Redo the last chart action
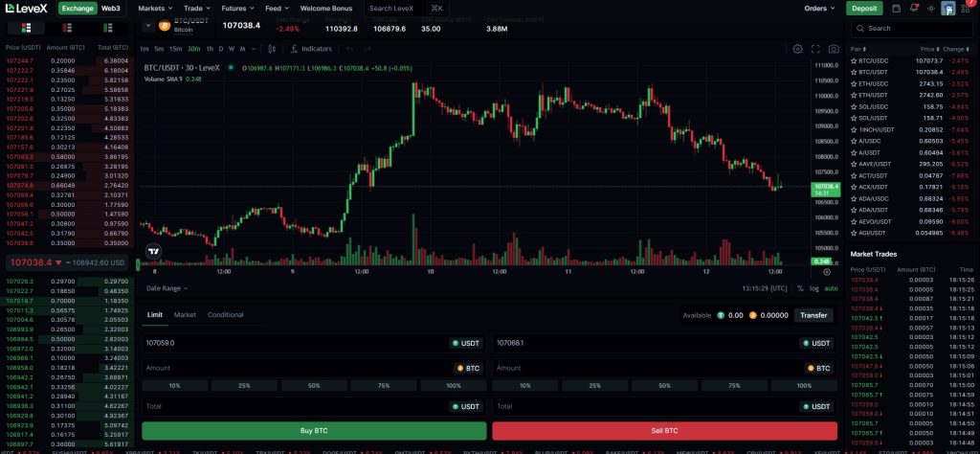Screen dimensions: 980x454 367,49
